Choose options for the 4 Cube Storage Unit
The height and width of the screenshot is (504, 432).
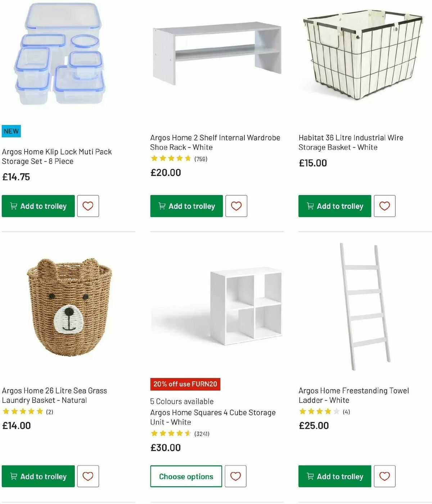click(x=185, y=476)
